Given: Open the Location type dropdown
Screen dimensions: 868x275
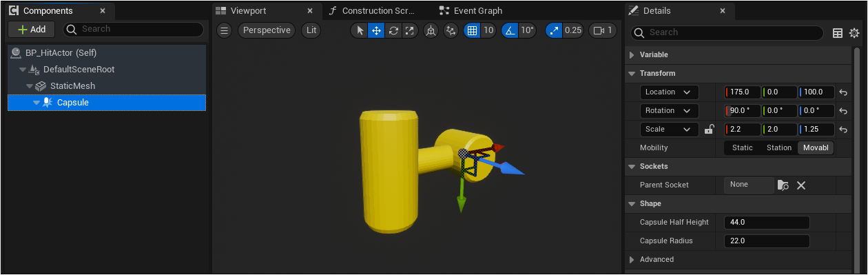Looking at the screenshot, I should click(669, 92).
